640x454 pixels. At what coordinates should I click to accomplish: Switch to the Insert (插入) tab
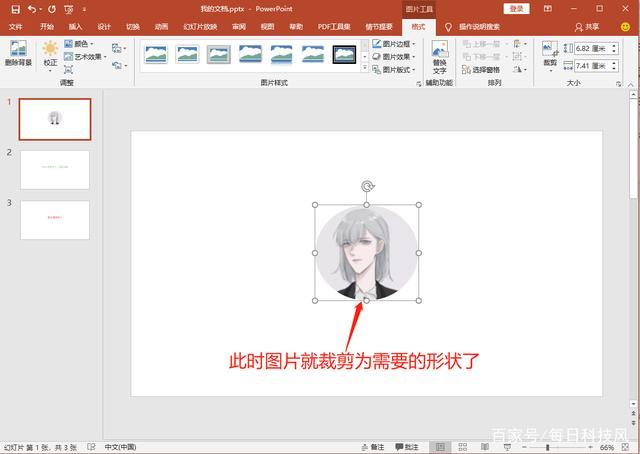coord(75,27)
